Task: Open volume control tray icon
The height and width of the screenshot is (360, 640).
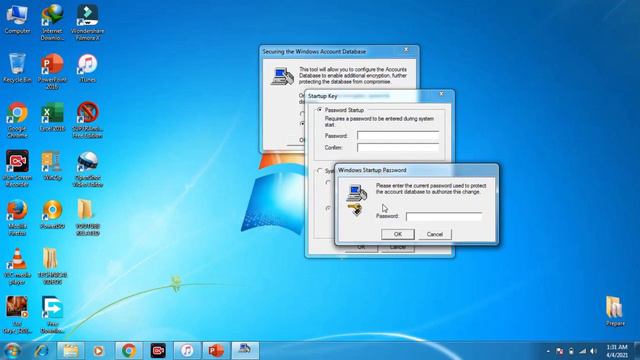Action: pos(593,351)
